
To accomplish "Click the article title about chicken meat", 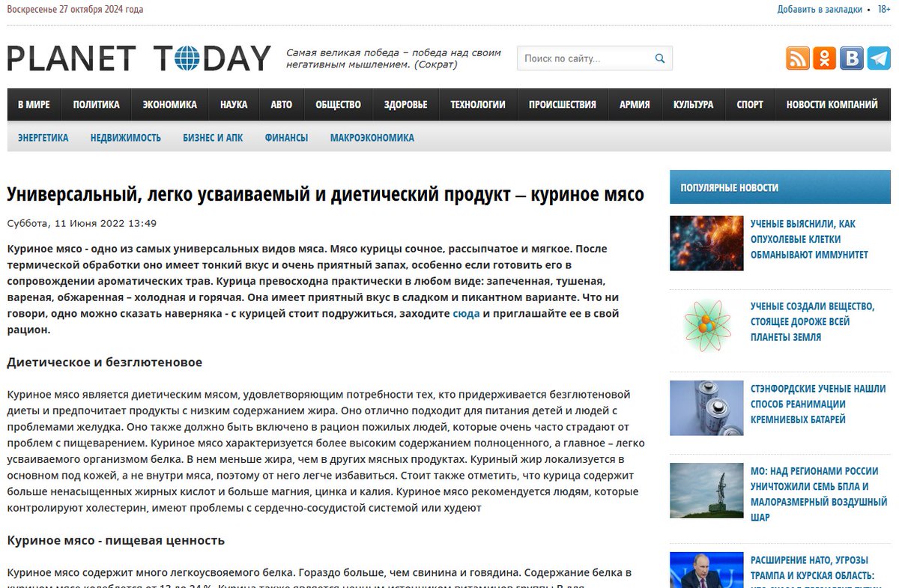I will [325, 195].
